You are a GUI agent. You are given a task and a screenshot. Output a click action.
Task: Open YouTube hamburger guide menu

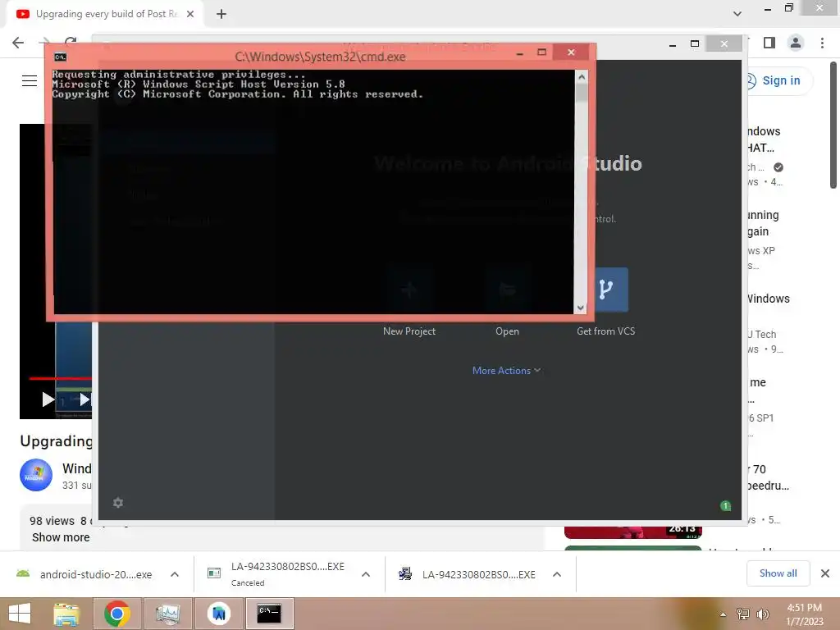pos(30,81)
